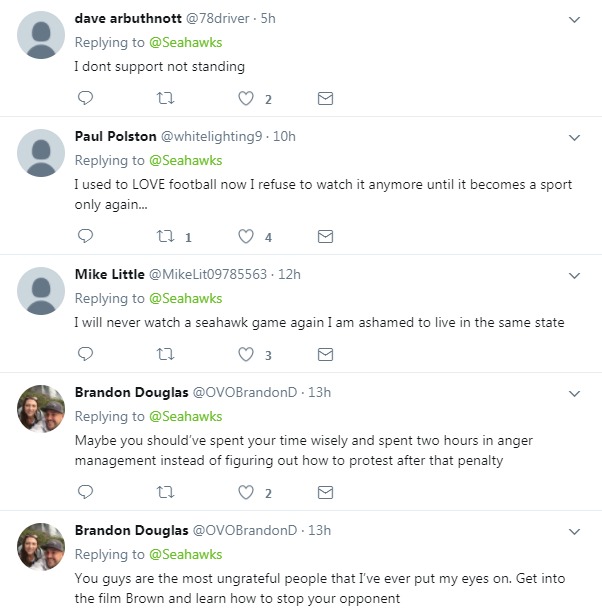Click the 13h timestamp on Brandon's last tweet

click(x=316, y=530)
